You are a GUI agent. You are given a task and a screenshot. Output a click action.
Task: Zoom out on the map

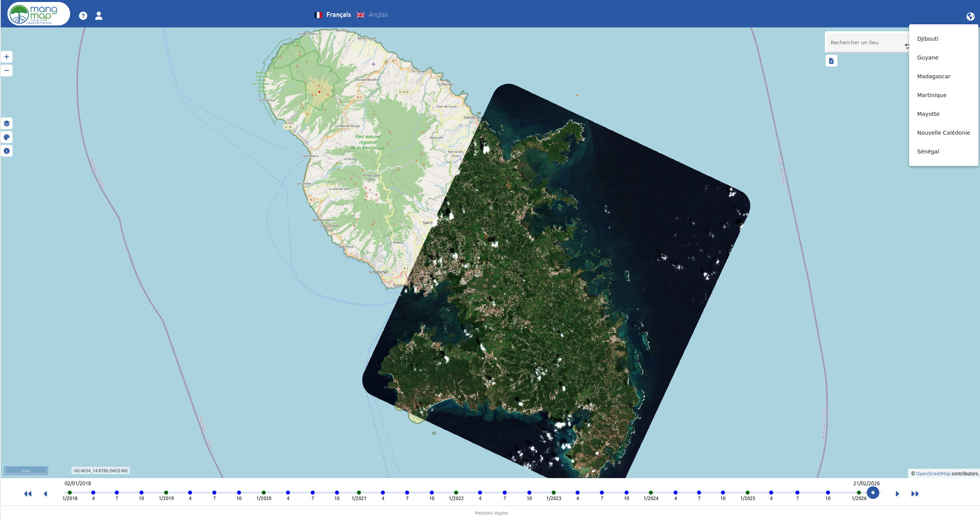pyautogui.click(x=7, y=71)
